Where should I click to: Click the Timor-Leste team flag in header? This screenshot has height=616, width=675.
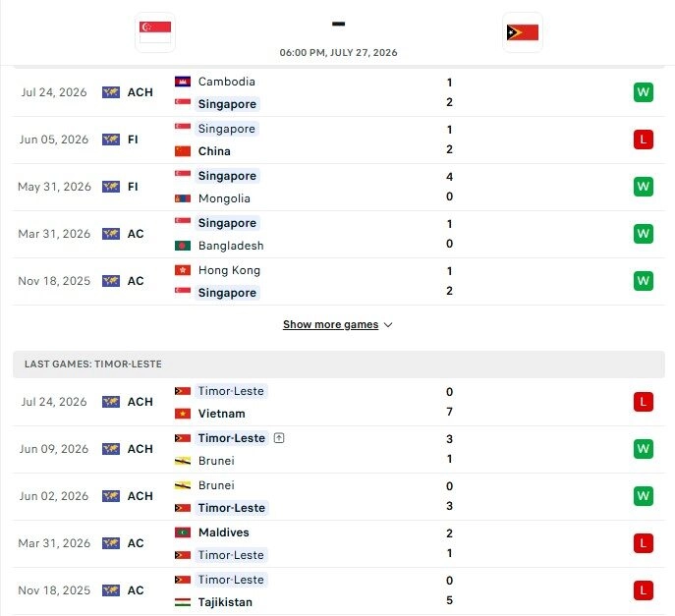click(x=522, y=32)
